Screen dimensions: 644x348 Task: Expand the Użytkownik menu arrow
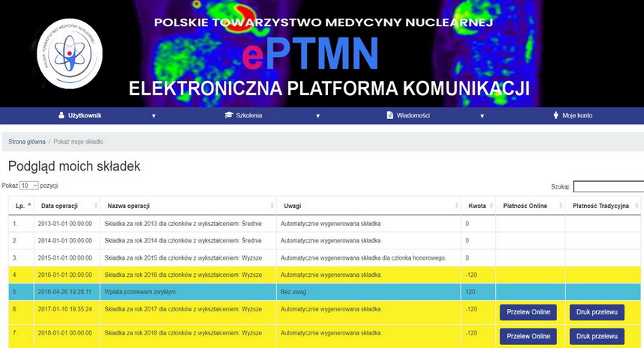(154, 116)
